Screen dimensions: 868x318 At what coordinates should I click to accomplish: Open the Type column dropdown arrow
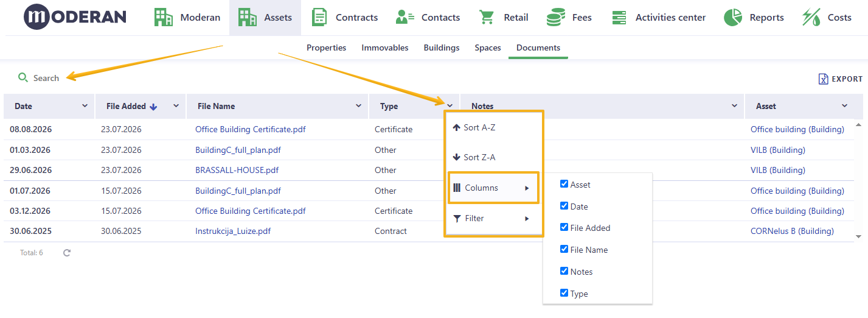450,106
